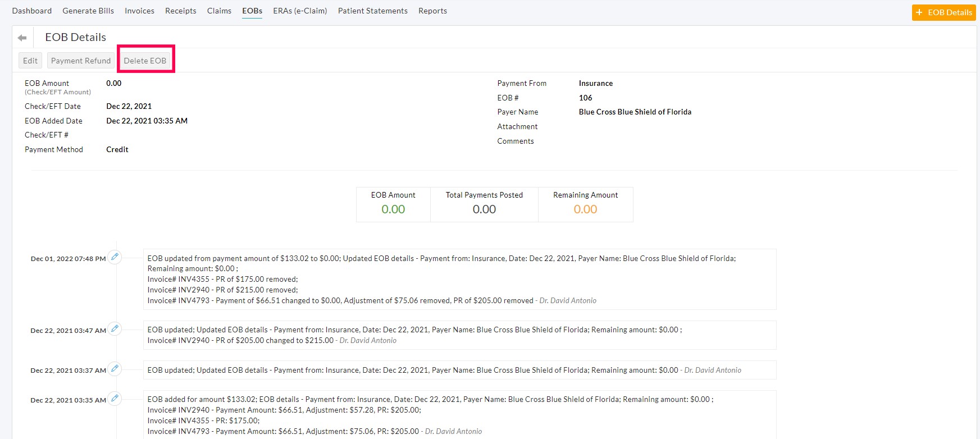Click pencil icon for 03:37 AM log entry
Screen dimensions: 980x439
(x=115, y=369)
